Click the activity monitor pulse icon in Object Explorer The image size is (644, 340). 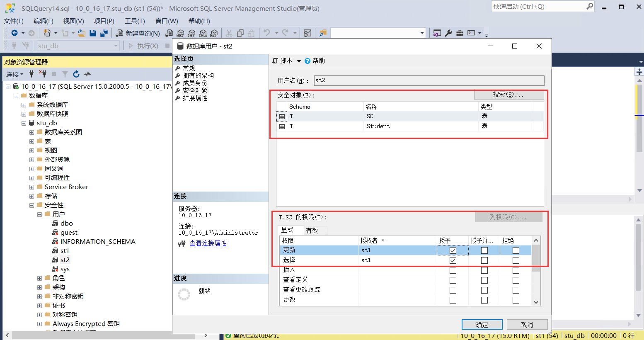(87, 74)
